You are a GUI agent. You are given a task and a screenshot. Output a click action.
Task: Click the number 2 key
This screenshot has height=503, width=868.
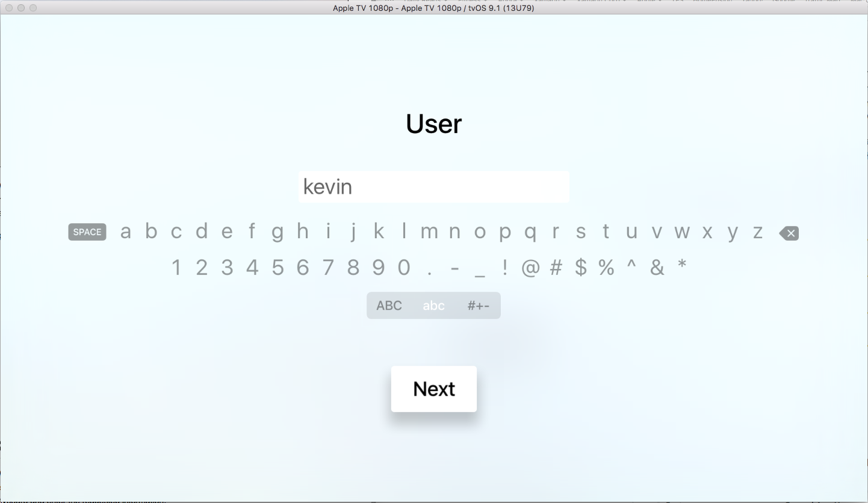click(x=202, y=267)
